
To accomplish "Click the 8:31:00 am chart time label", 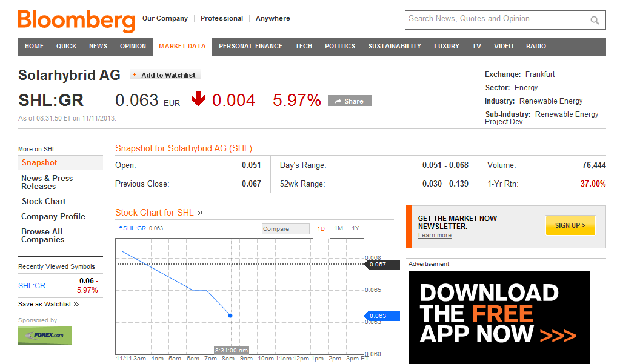I will pos(231,350).
